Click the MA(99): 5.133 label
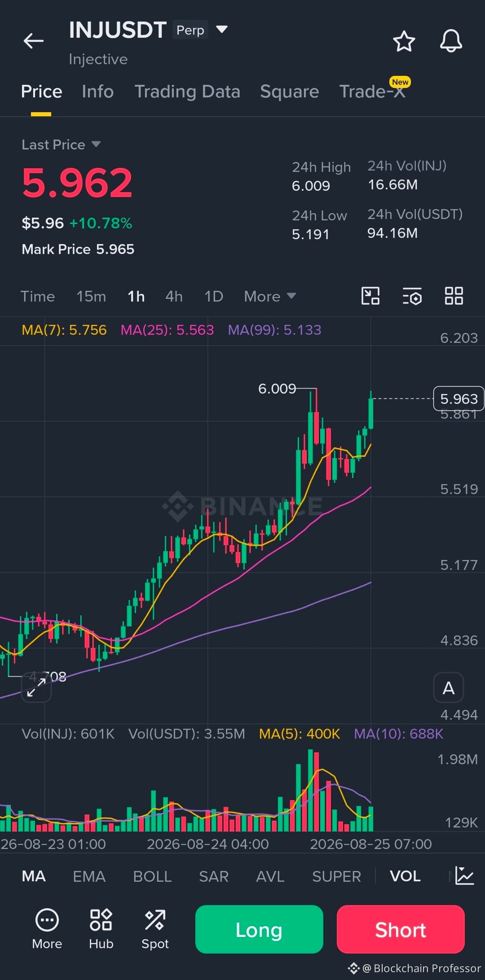The height and width of the screenshot is (980, 485). (x=274, y=330)
